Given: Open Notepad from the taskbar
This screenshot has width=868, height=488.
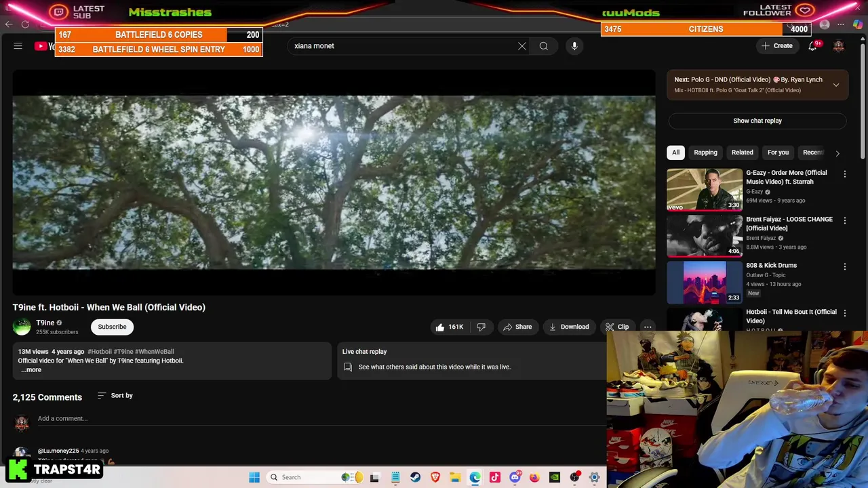Looking at the screenshot, I should click(x=395, y=477).
